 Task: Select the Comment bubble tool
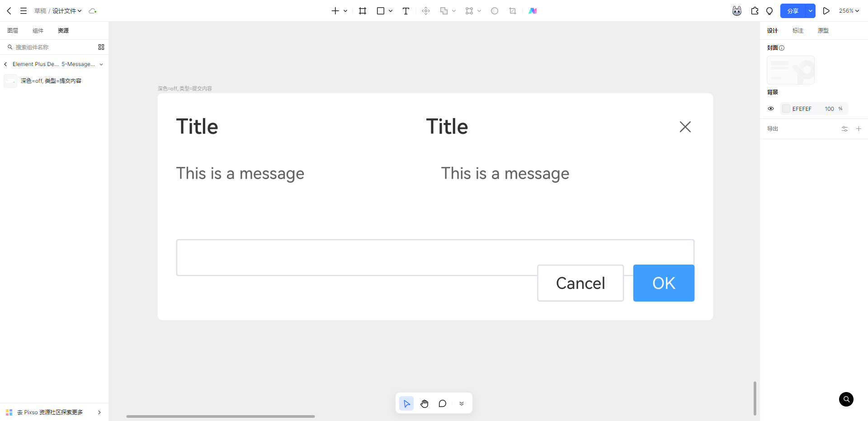(442, 403)
